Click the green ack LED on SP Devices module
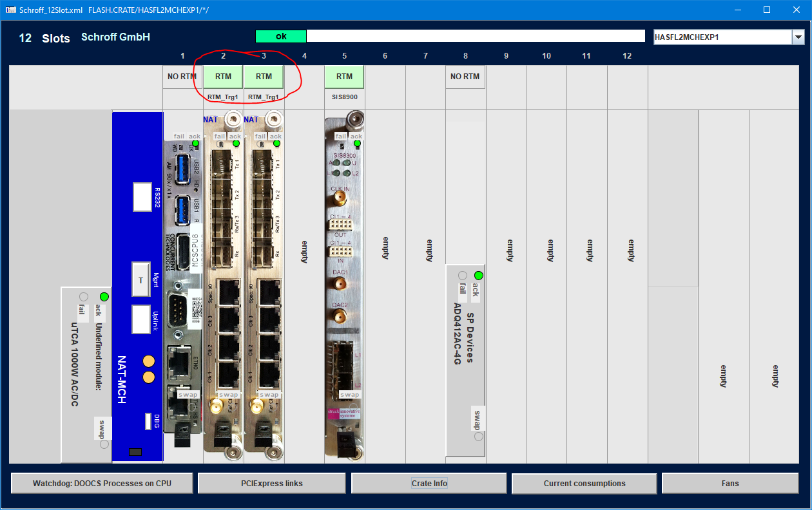Image resolution: width=812 pixels, height=510 pixels. (479, 276)
